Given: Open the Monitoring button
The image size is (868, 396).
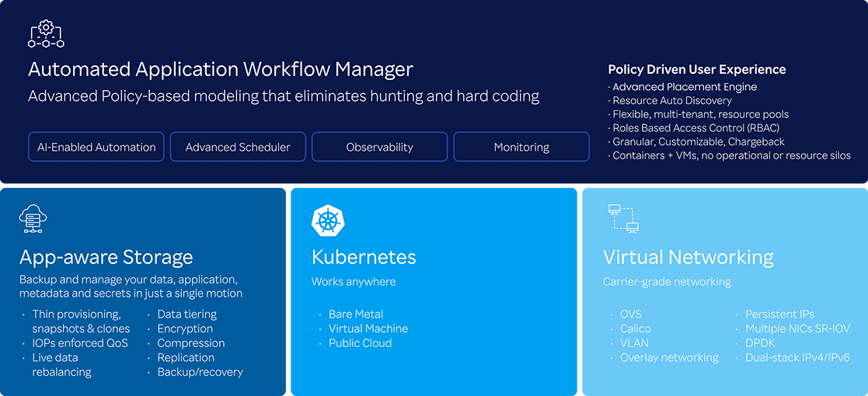Looking at the screenshot, I should pos(521,147).
